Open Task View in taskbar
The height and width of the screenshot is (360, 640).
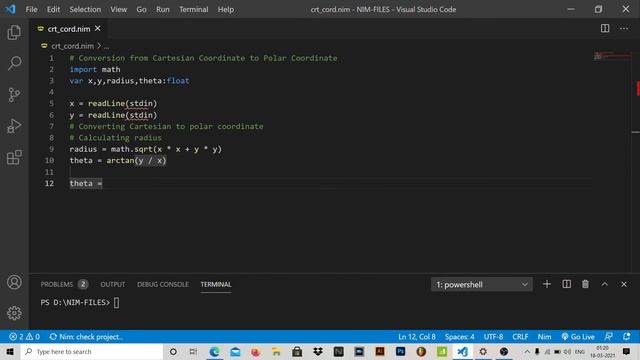click(193, 351)
